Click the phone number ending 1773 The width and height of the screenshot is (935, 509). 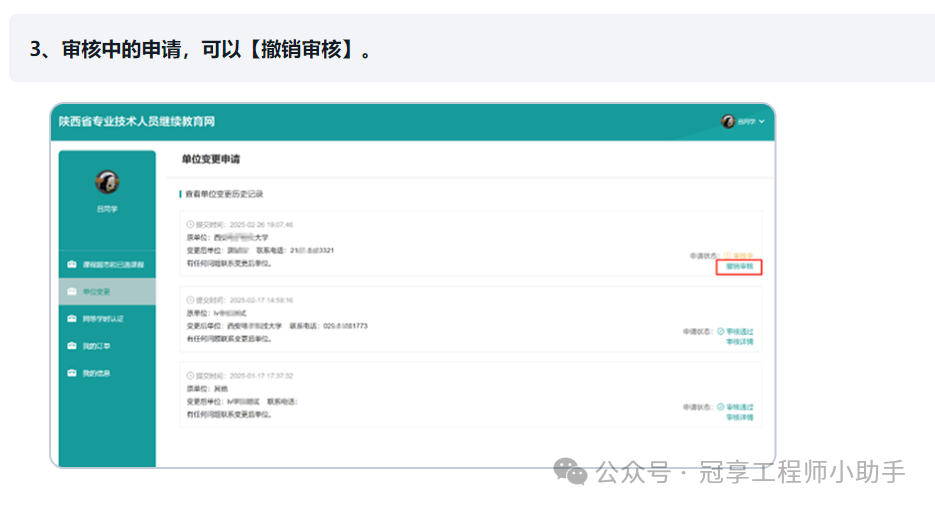(345, 326)
